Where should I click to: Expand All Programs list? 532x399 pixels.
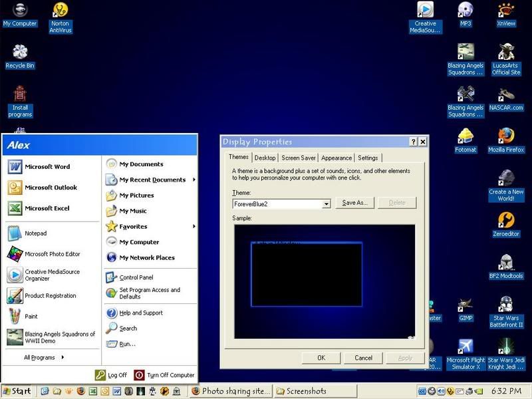[44, 357]
